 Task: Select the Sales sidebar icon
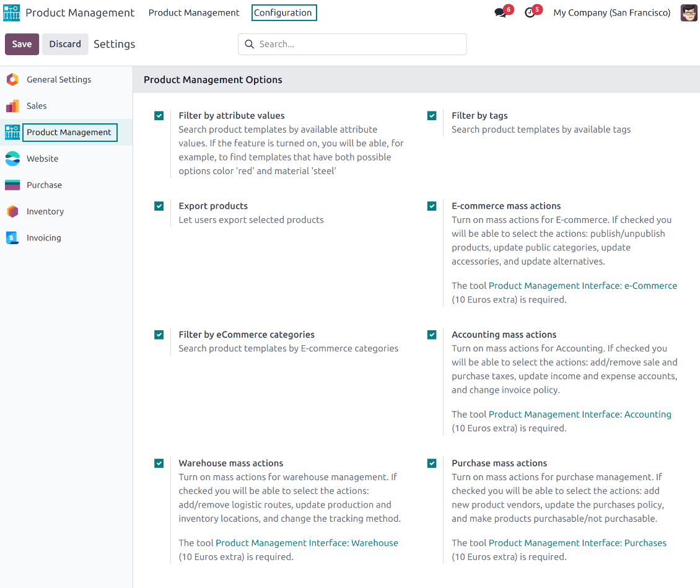(12, 106)
